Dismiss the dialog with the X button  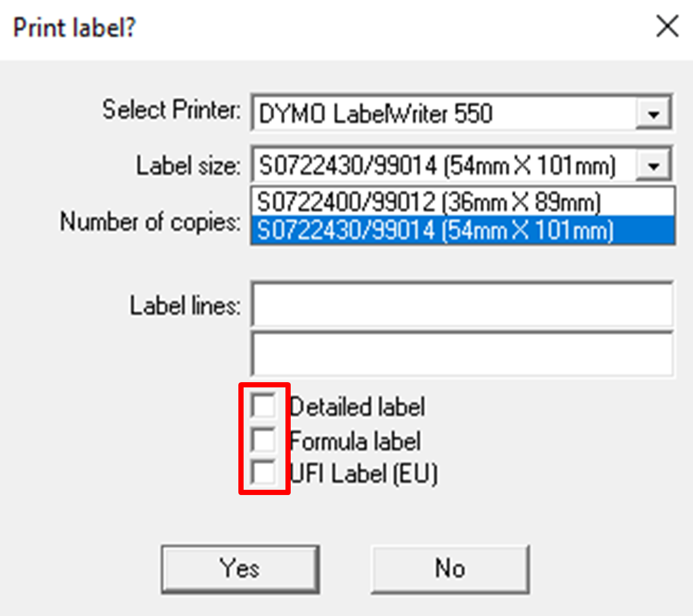(x=666, y=26)
